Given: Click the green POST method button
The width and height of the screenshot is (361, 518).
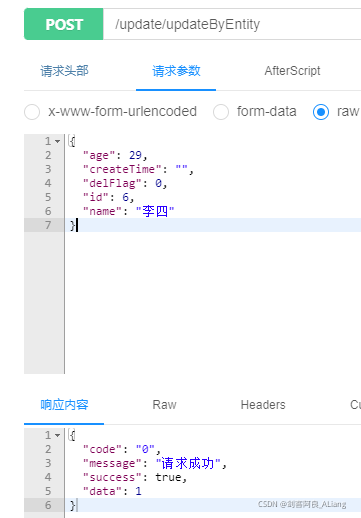Looking at the screenshot, I should pos(64,24).
